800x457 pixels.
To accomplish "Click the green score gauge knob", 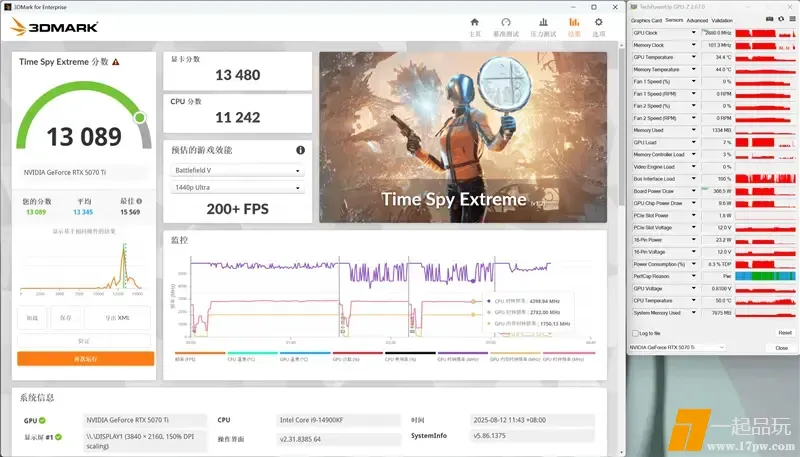I will pos(140,118).
